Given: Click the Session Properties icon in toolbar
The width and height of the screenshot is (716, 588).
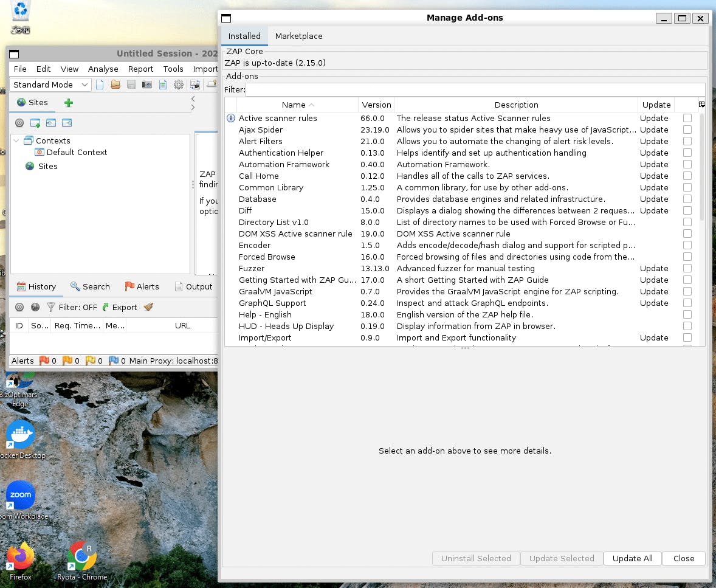Looking at the screenshot, I should (163, 85).
